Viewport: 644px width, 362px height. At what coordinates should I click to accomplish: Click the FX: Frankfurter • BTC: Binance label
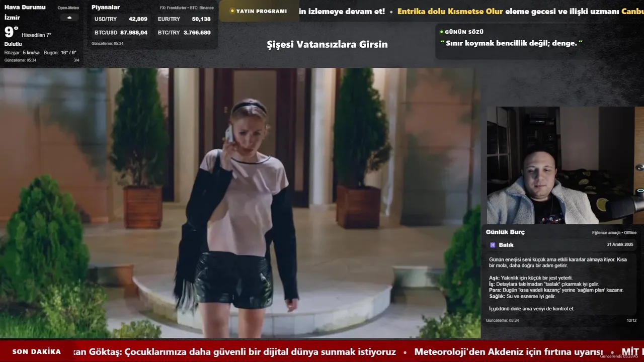click(x=187, y=8)
